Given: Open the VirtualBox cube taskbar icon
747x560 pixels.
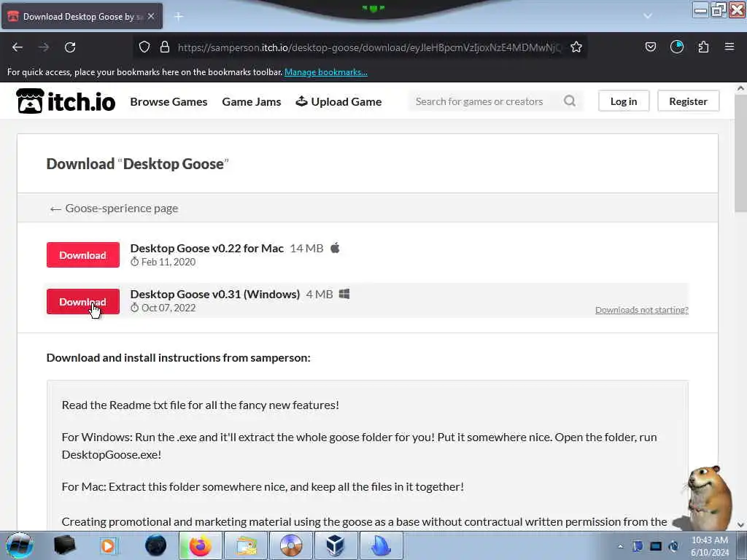Looking at the screenshot, I should tap(336, 545).
